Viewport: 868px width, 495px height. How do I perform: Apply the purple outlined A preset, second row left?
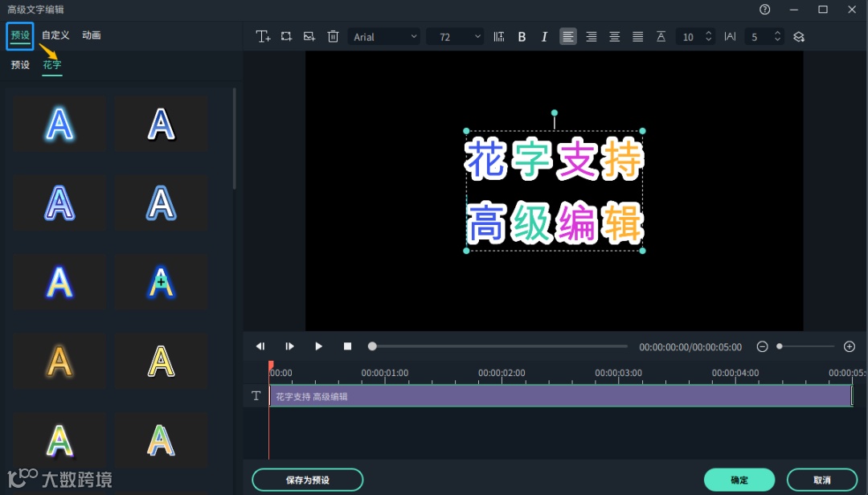pyautogui.click(x=59, y=202)
